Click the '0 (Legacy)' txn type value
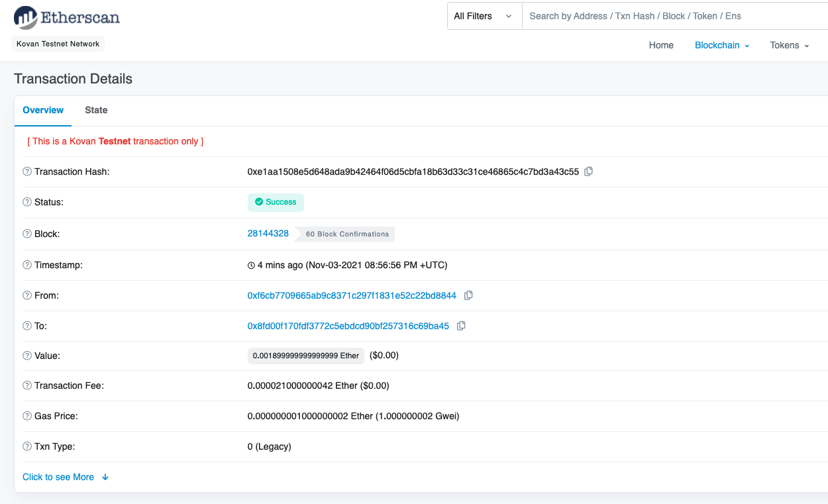Image resolution: width=828 pixels, height=504 pixels. tap(270, 446)
